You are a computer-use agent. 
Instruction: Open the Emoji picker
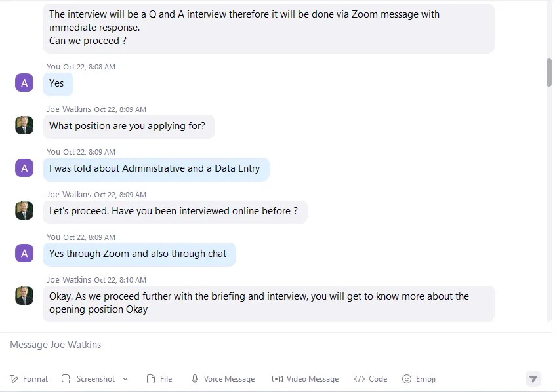point(419,379)
